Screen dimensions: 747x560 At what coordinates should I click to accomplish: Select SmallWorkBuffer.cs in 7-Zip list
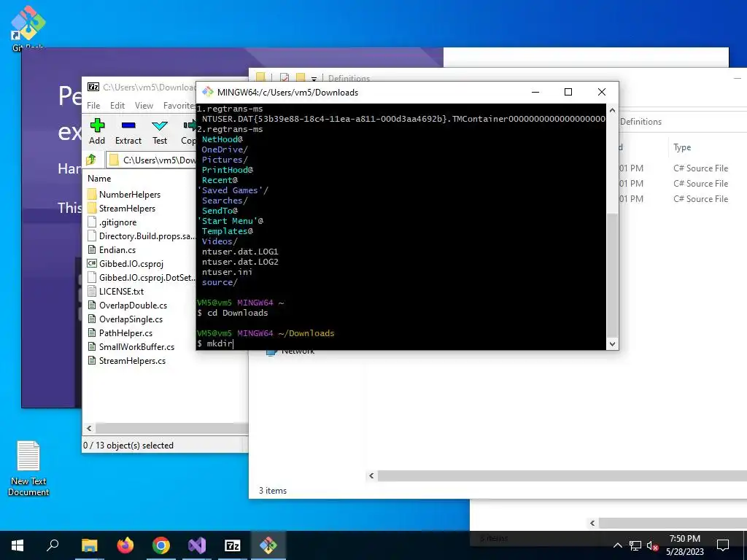click(136, 346)
